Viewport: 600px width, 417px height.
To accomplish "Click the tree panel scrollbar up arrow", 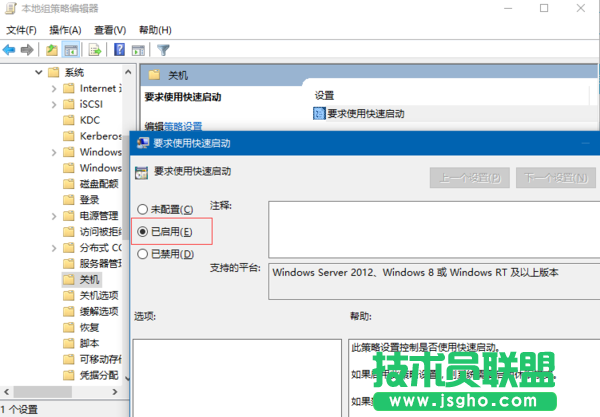I will 130,71.
